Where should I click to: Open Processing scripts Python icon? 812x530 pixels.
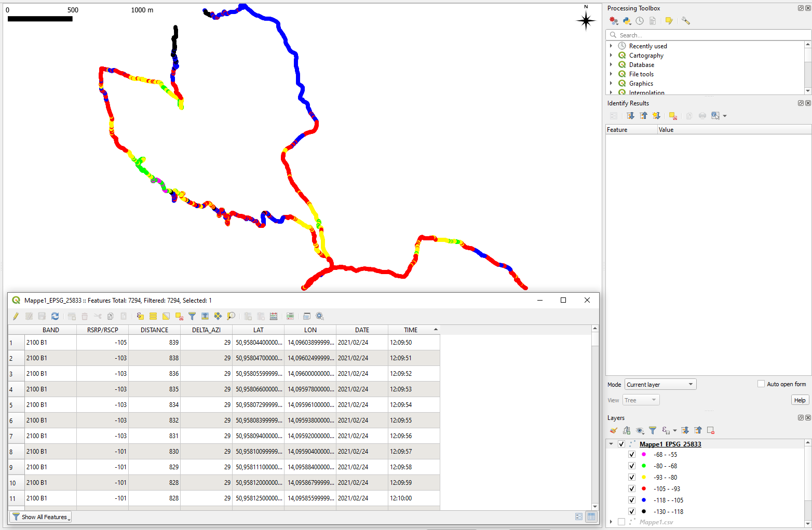[627, 21]
